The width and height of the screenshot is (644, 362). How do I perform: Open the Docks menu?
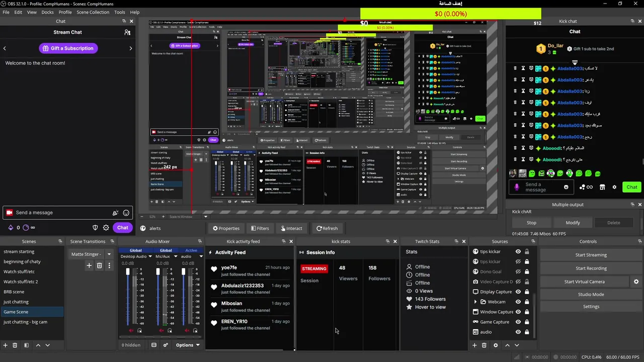[x=47, y=12]
